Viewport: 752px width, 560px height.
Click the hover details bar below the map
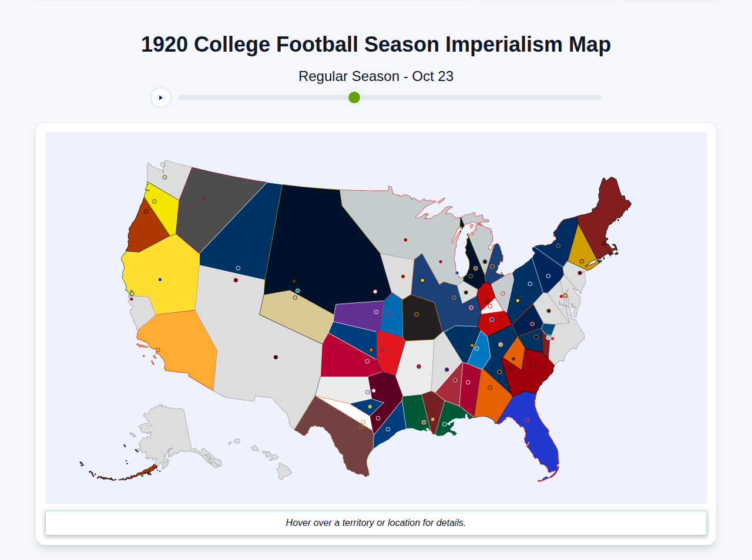coord(376,522)
